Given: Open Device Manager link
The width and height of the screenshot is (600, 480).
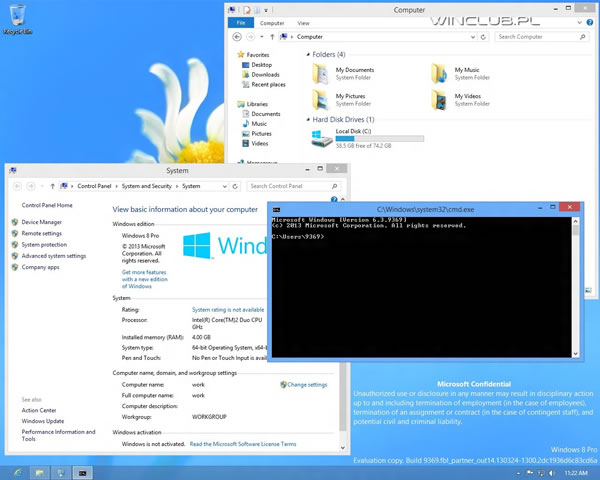Looking at the screenshot, I should click(42, 222).
